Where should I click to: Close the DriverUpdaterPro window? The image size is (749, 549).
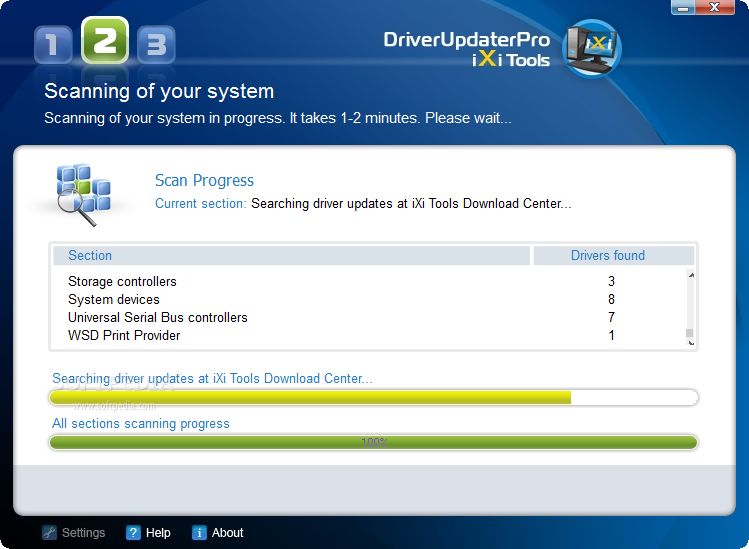(715, 7)
